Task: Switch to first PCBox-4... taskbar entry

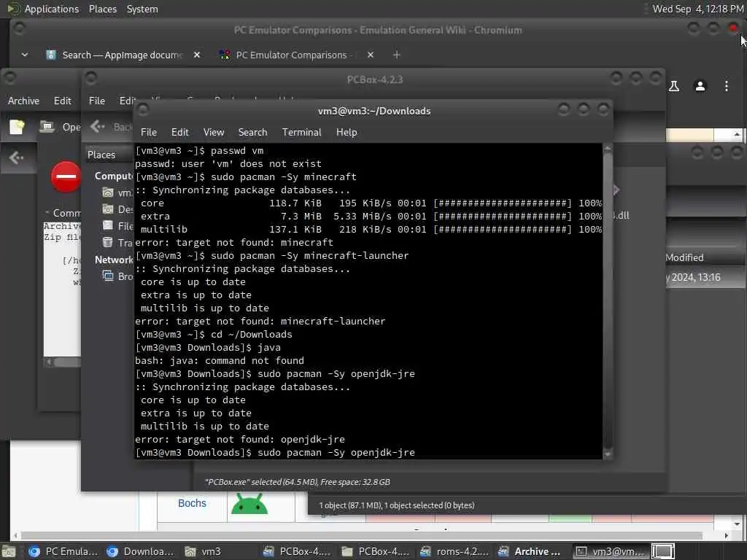Action: pos(298,551)
